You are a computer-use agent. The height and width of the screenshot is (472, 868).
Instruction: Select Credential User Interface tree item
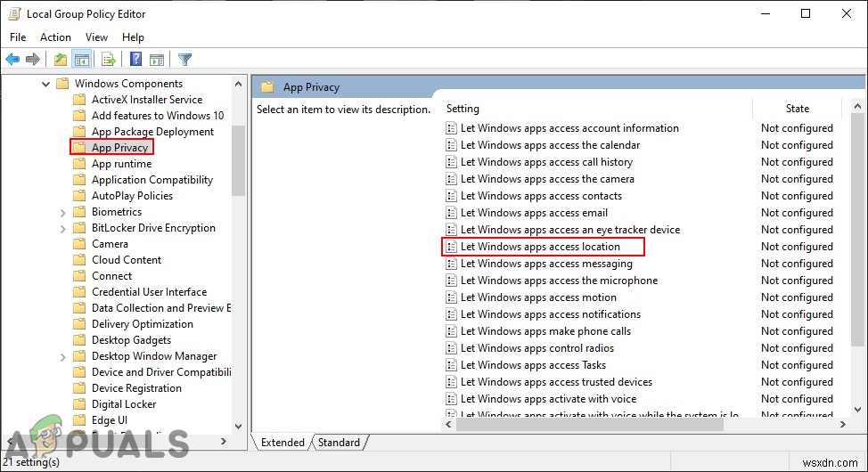[x=149, y=292]
